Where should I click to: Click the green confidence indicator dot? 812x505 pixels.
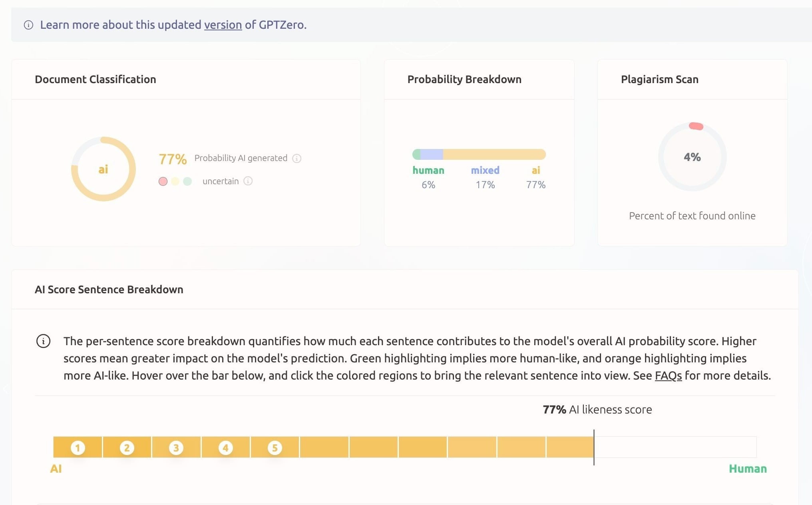click(187, 181)
